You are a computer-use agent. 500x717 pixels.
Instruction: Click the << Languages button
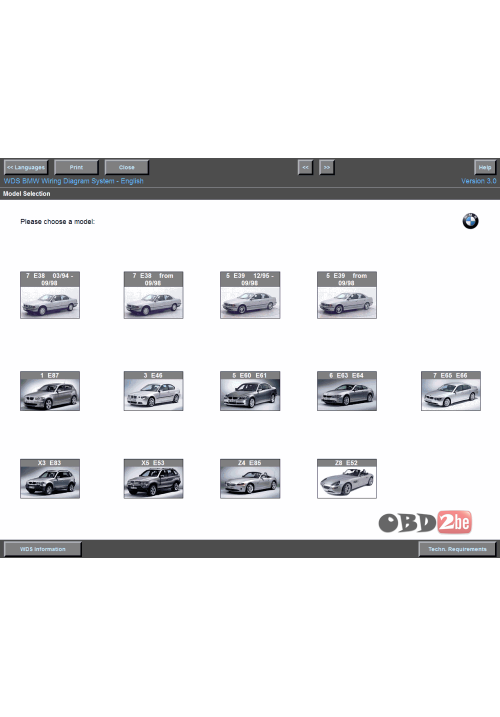point(26,167)
